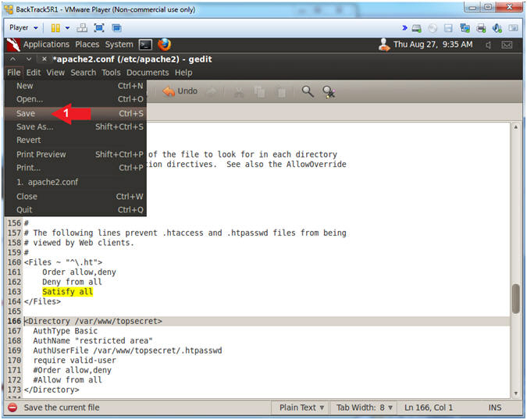527x420 pixels.
Task: Click the user switcher icon in panel
Action: click(x=384, y=44)
